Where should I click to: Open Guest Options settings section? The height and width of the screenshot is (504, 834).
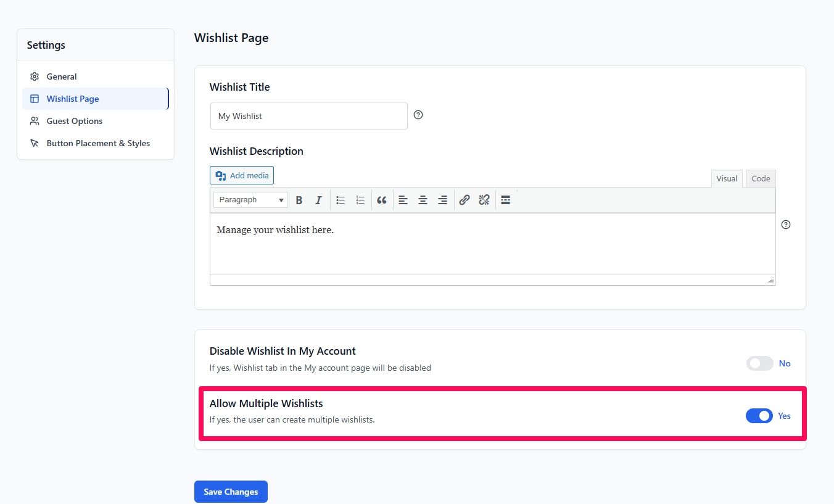74,121
